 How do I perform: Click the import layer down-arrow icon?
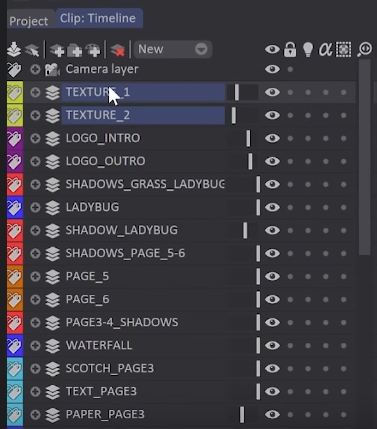[14, 49]
